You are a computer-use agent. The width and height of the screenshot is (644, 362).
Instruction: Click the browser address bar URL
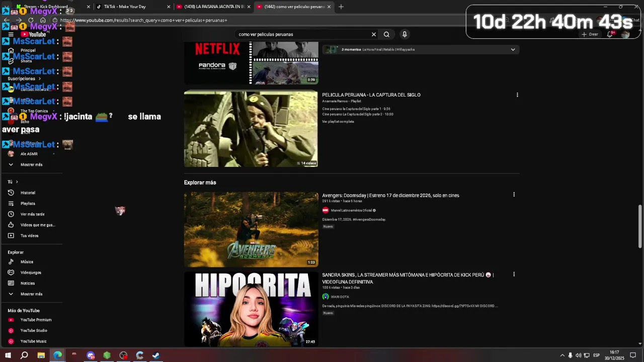click(x=143, y=20)
